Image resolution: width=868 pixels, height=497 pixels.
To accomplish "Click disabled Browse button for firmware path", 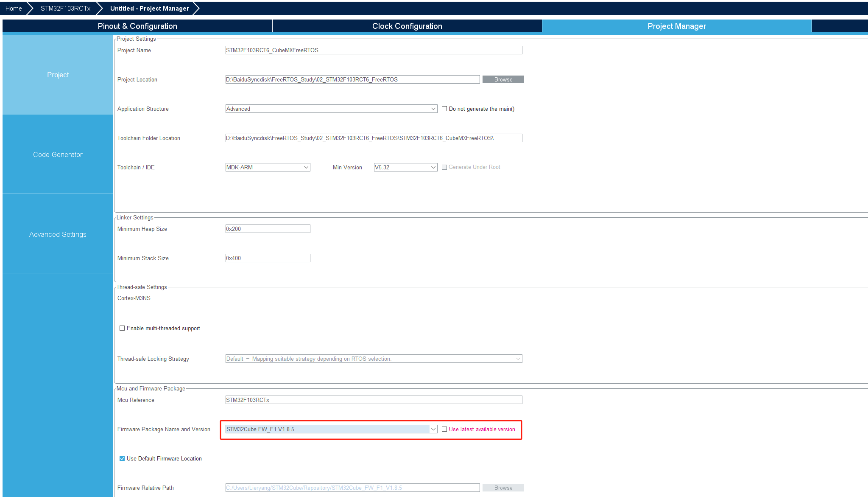I will click(503, 488).
